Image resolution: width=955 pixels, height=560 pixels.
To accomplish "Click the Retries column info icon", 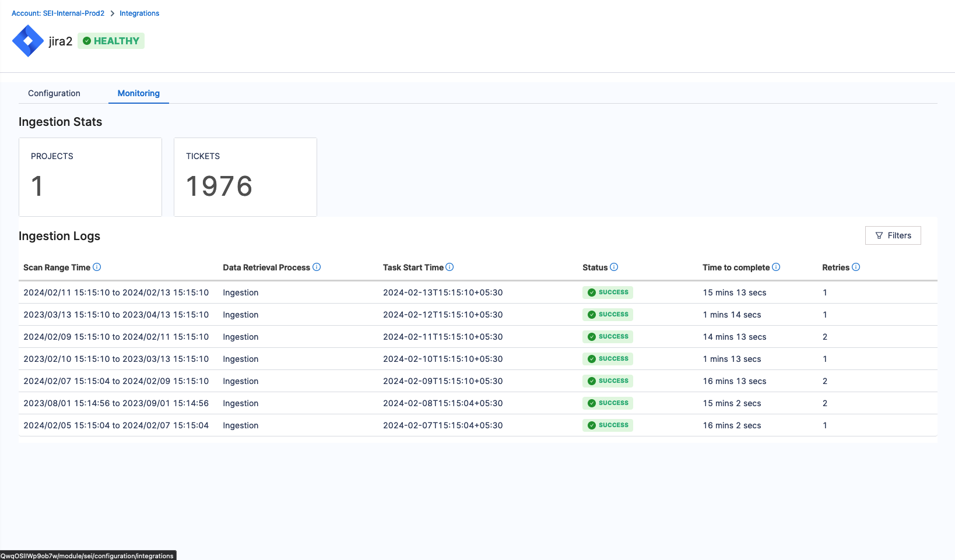I will 856,267.
